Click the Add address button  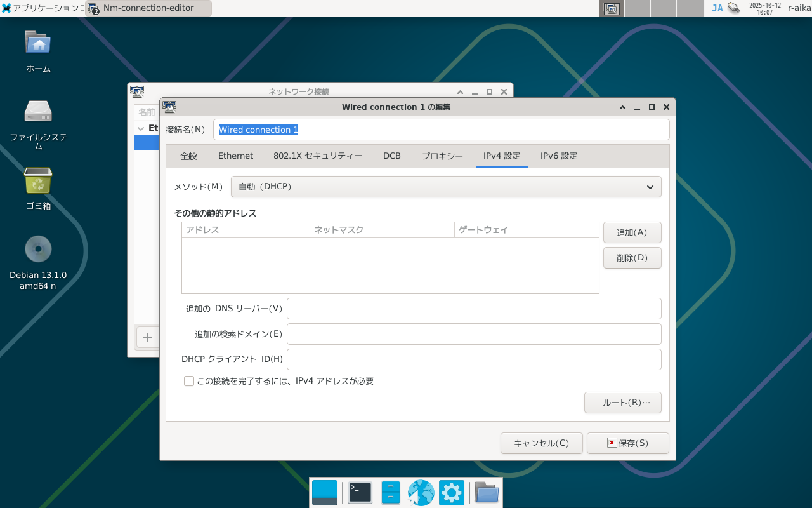(632, 232)
